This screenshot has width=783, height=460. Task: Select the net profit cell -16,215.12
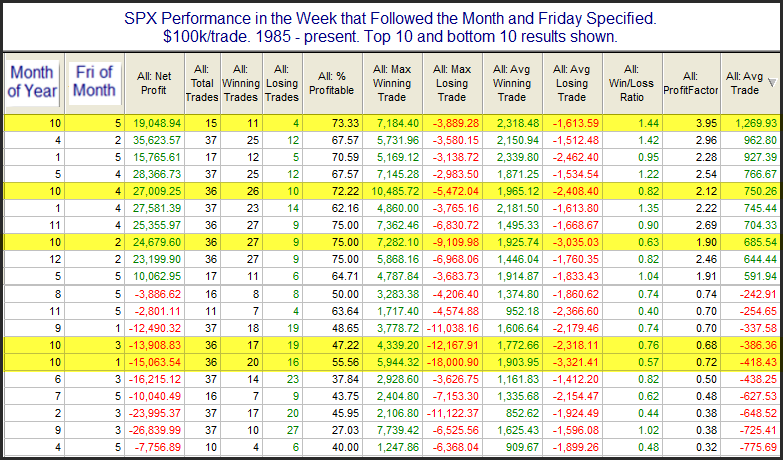click(155, 380)
